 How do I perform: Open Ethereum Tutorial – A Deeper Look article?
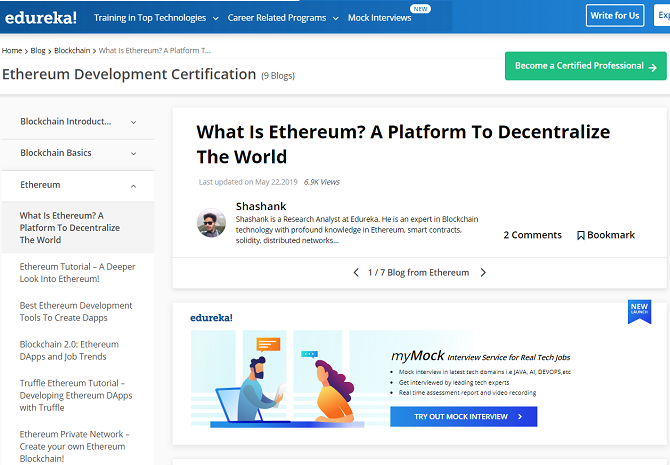tap(77, 273)
